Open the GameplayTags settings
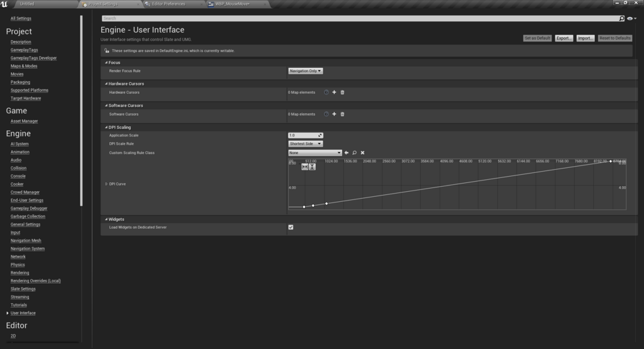Image resolution: width=644 pixels, height=349 pixels. pos(25,50)
